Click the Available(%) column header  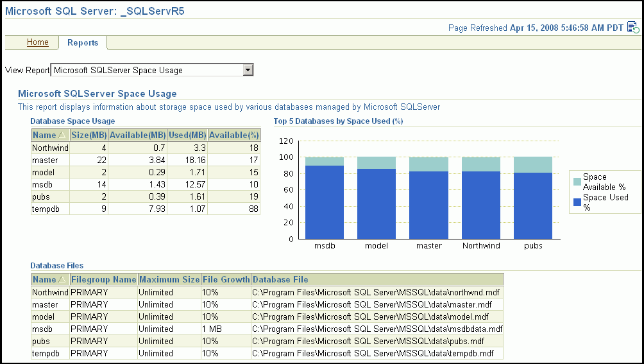(x=233, y=135)
